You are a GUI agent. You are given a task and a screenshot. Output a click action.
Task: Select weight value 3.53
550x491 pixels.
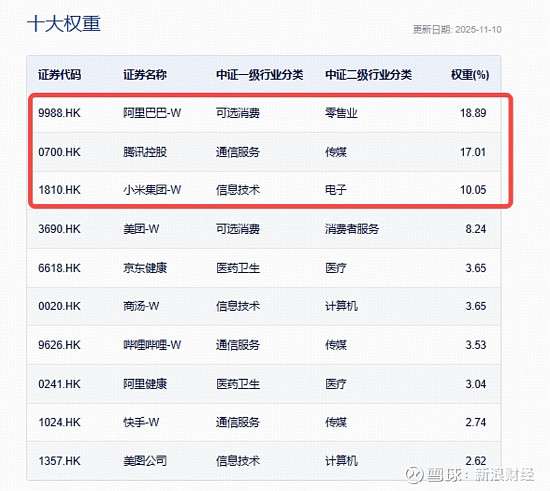[476, 345]
